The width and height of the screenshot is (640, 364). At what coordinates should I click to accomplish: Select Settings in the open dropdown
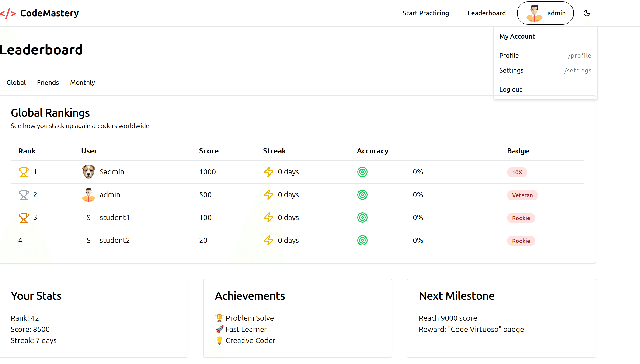tap(511, 71)
